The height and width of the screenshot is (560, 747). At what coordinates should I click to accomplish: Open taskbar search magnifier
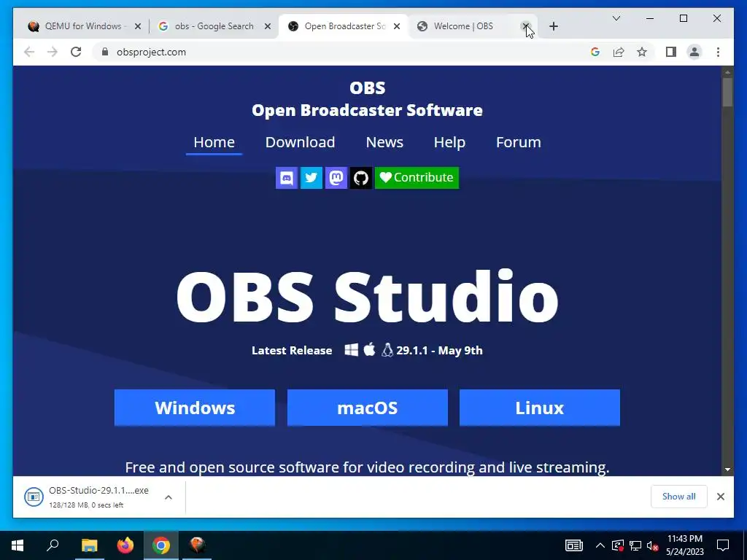point(53,545)
